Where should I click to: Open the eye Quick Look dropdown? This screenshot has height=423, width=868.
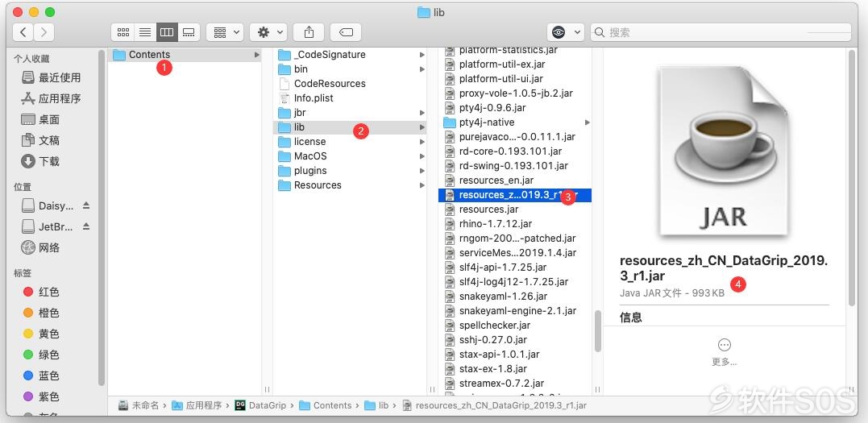[x=565, y=32]
